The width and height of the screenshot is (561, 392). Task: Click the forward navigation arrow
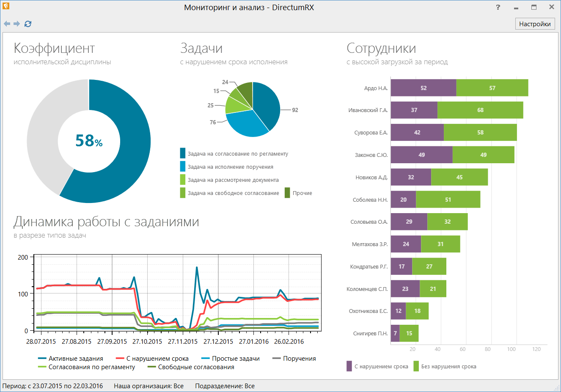click(17, 24)
